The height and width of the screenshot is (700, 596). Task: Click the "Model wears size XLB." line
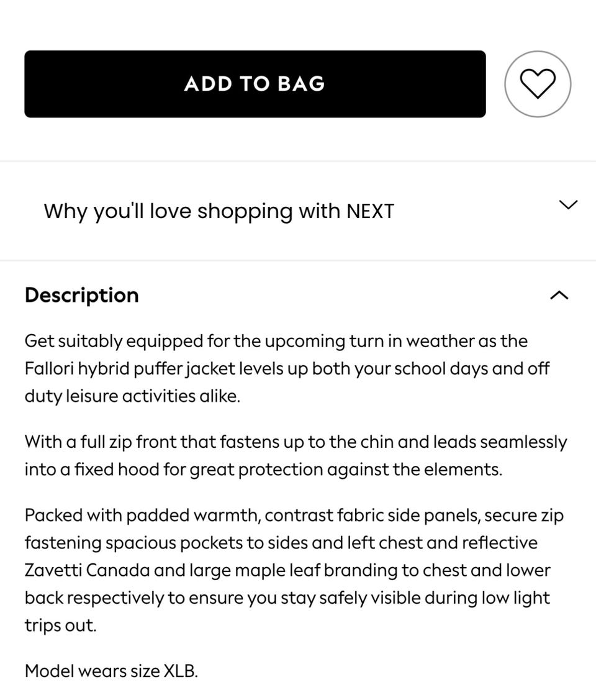111,671
